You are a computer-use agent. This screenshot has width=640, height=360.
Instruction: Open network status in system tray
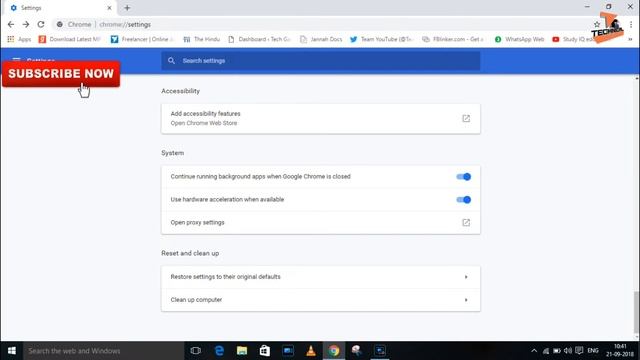tap(546, 351)
